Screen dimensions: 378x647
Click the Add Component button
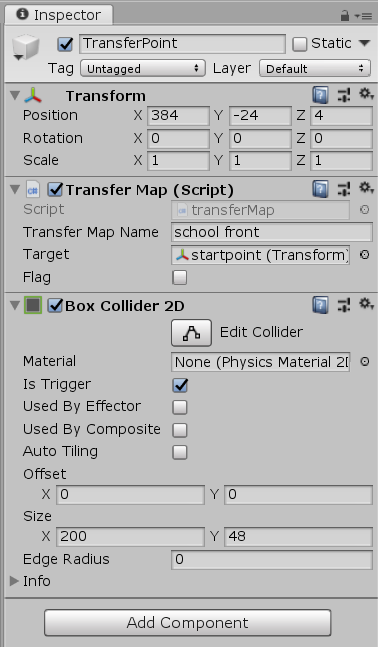point(188,623)
